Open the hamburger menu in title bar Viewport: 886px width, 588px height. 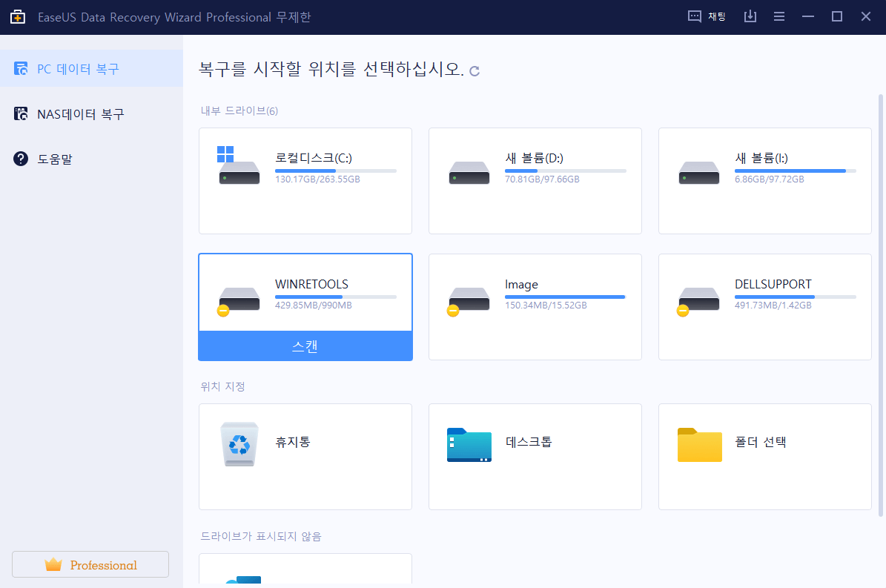779,16
